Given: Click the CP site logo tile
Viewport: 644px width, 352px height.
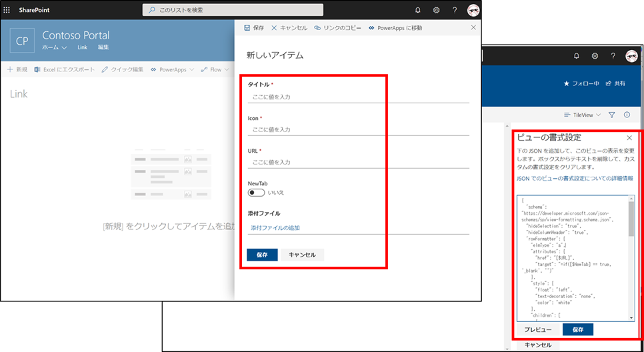Looking at the screenshot, I should pyautogui.click(x=22, y=41).
